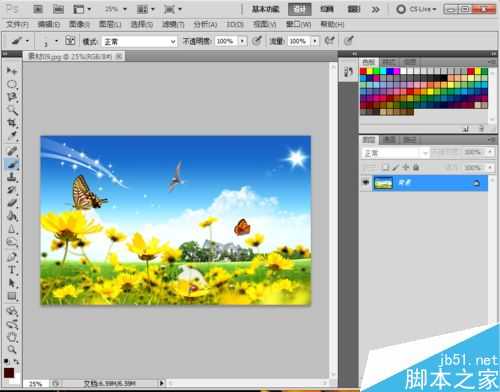
Task: Close the open document tab
Action: click(x=119, y=56)
